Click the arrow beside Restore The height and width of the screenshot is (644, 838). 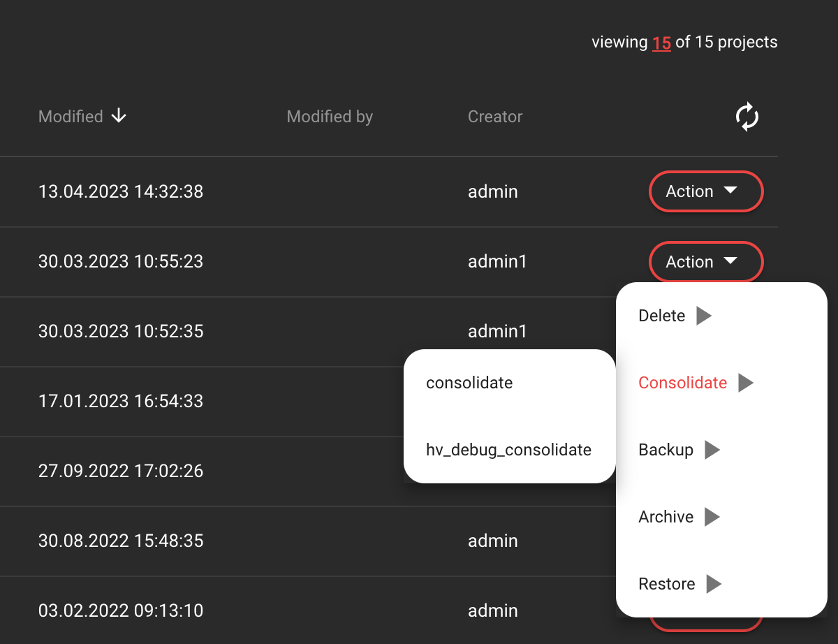713,584
